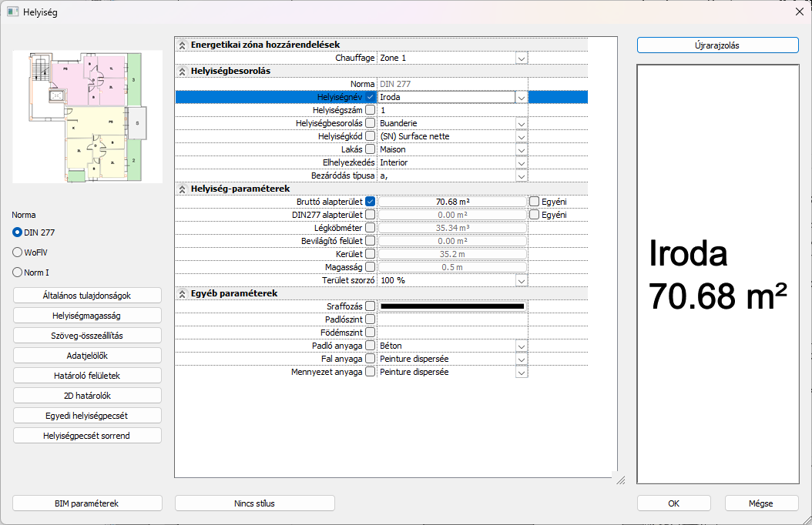Tick the Egyéni checkbox beside Bruttó alapterület
Viewport: 812px width, 525px height.
pyautogui.click(x=535, y=202)
